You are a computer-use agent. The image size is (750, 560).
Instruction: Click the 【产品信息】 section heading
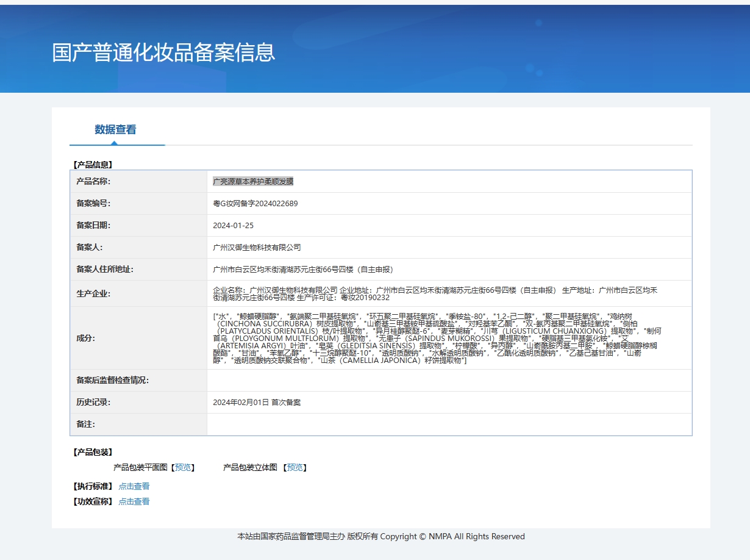pyautogui.click(x=93, y=164)
